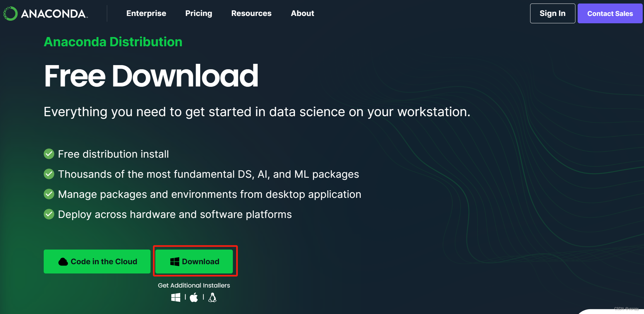
Task: Click 'Everything you need to get started' tagline
Action: coord(257,112)
